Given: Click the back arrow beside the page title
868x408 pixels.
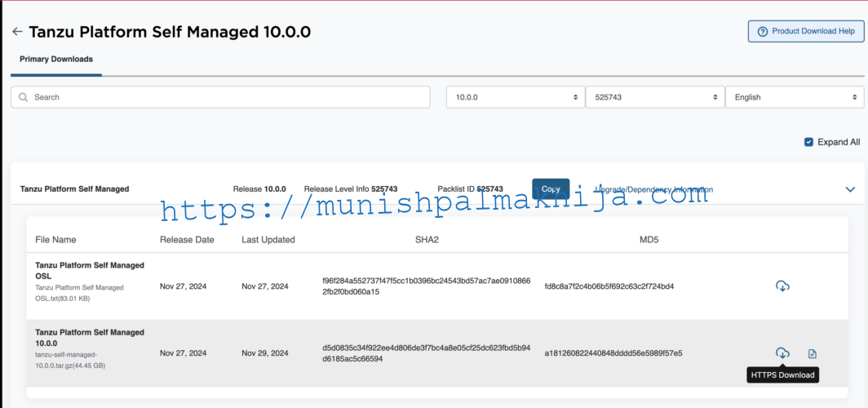Looking at the screenshot, I should [17, 32].
